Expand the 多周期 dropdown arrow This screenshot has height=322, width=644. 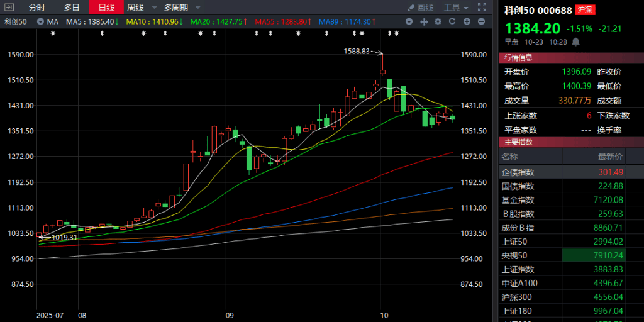(197, 8)
